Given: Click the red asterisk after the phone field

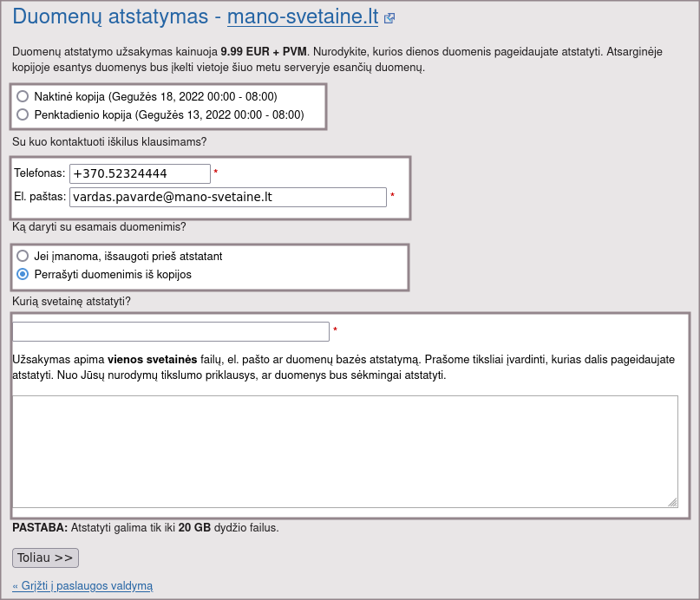Looking at the screenshot, I should [x=216, y=173].
